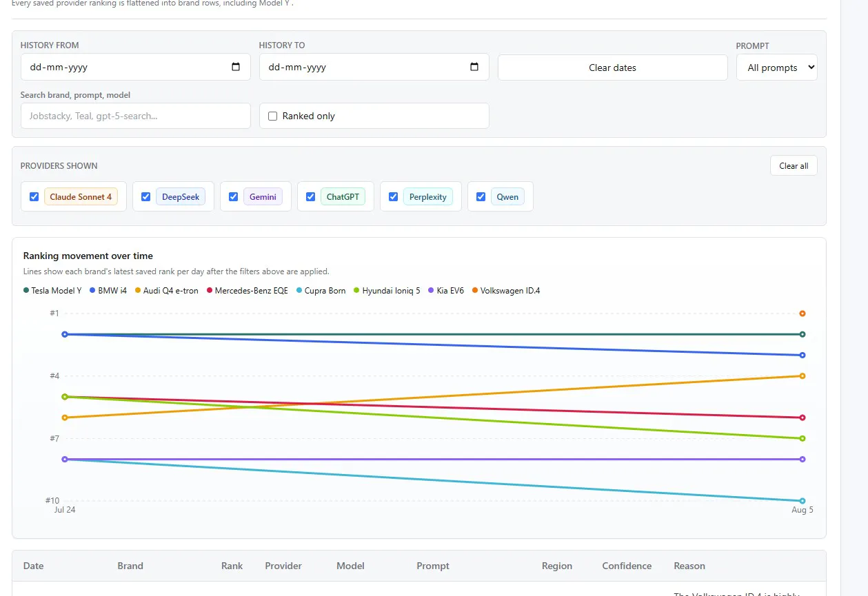Click the Aug 5 axis label
Screen dimensions: 868x596
point(803,510)
